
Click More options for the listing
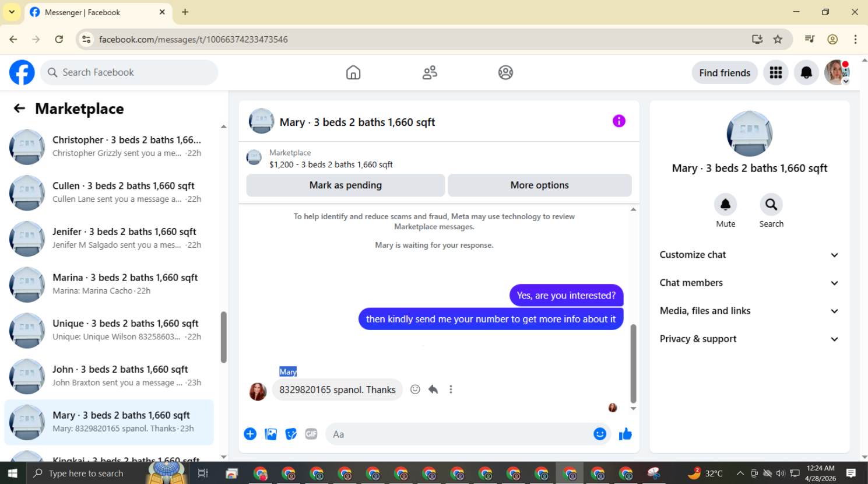click(x=540, y=185)
